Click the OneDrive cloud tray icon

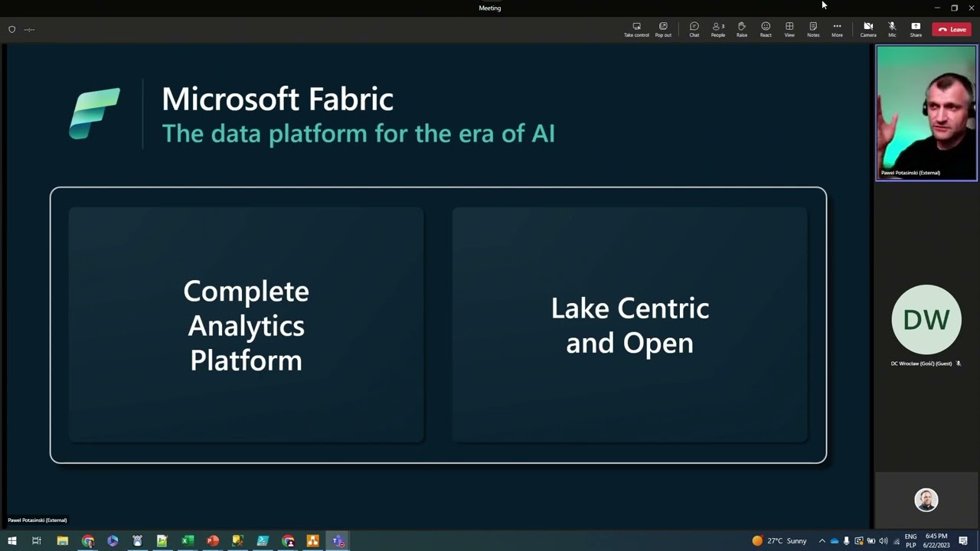coord(835,541)
